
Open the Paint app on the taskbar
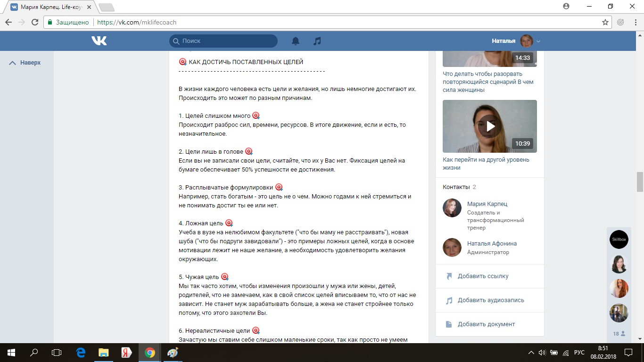click(173, 352)
